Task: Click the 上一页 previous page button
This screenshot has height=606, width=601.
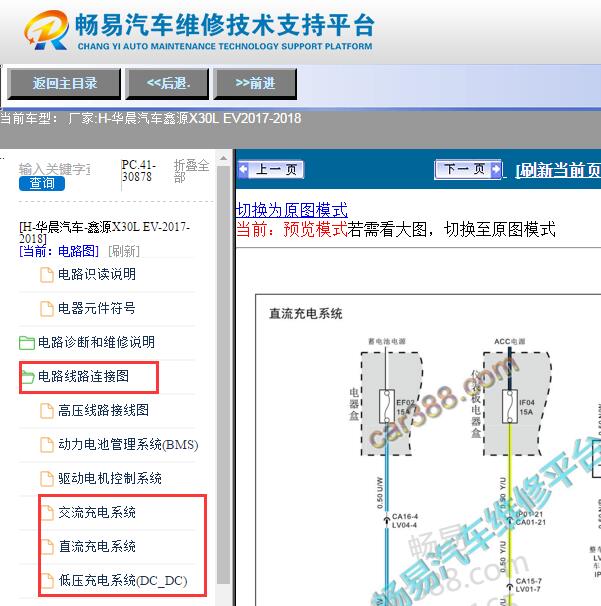Action: coord(271,169)
